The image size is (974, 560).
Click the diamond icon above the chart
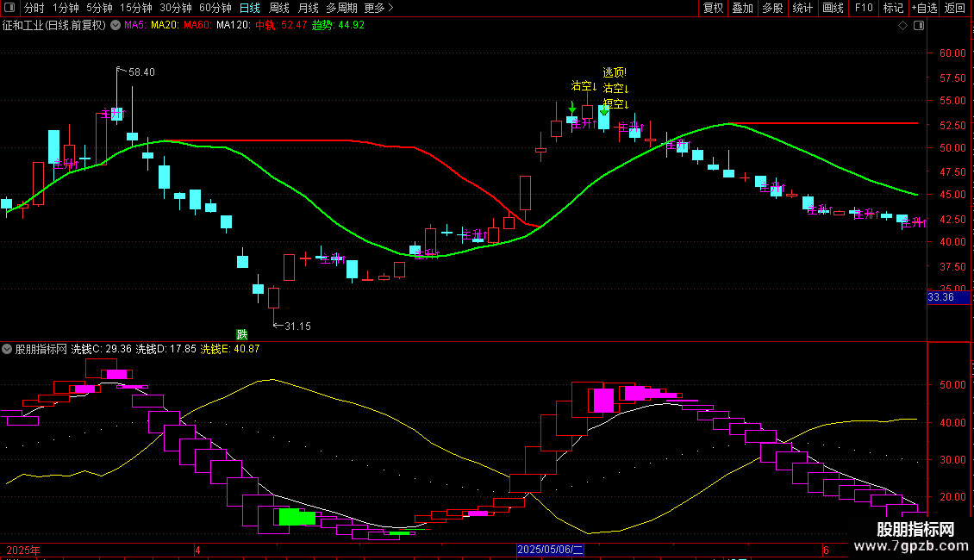pos(903,26)
